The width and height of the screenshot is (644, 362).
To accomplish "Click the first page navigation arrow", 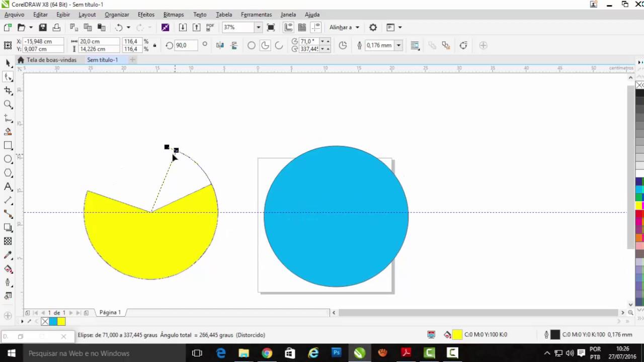I will pos(35,313).
